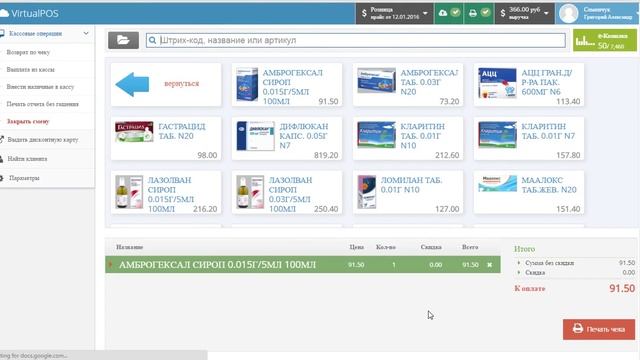The height and width of the screenshot is (360, 640).
Task: Expand the Скидка arrow in totals
Action: (x=519, y=272)
